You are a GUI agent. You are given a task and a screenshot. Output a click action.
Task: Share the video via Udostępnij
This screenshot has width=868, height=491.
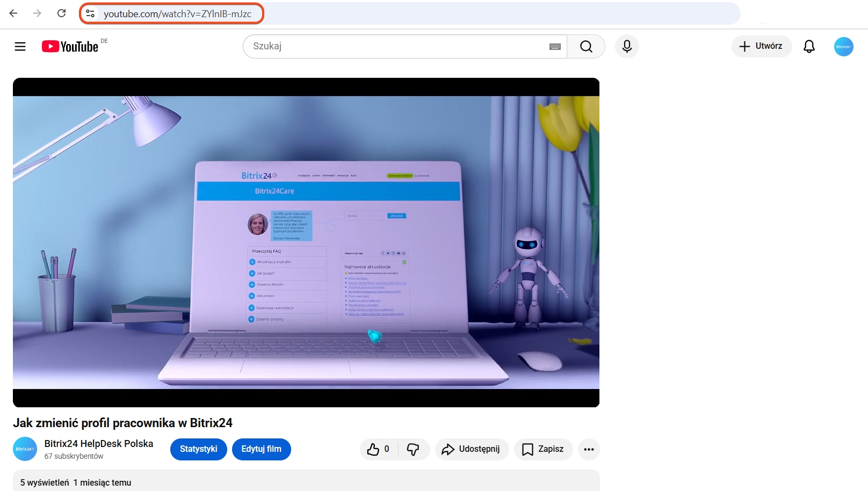pos(472,449)
